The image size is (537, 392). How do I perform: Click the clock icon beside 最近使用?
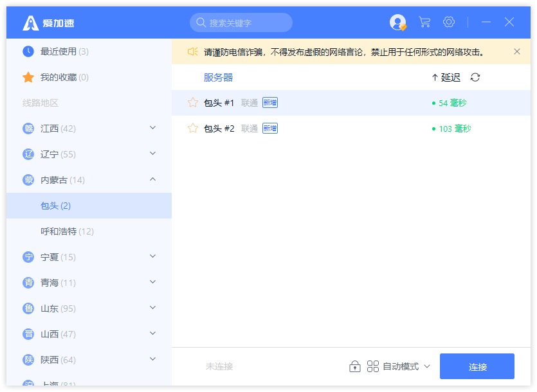click(28, 51)
